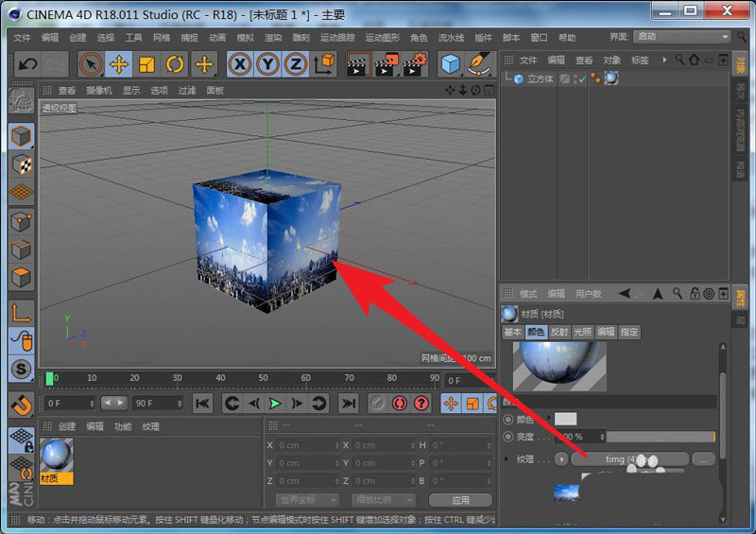Toggle Y axis lock
The width and height of the screenshot is (756, 534).
(267, 64)
